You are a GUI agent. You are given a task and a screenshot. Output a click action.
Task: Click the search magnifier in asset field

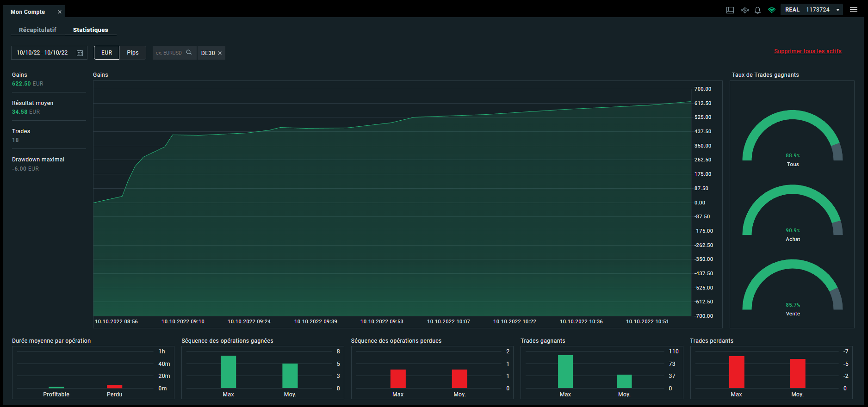click(189, 52)
